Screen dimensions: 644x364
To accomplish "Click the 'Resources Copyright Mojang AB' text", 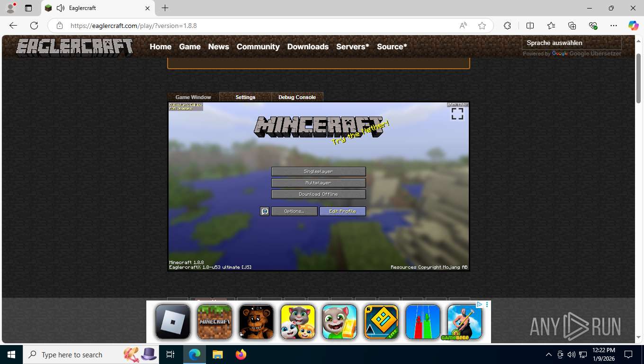I will tap(429, 267).
